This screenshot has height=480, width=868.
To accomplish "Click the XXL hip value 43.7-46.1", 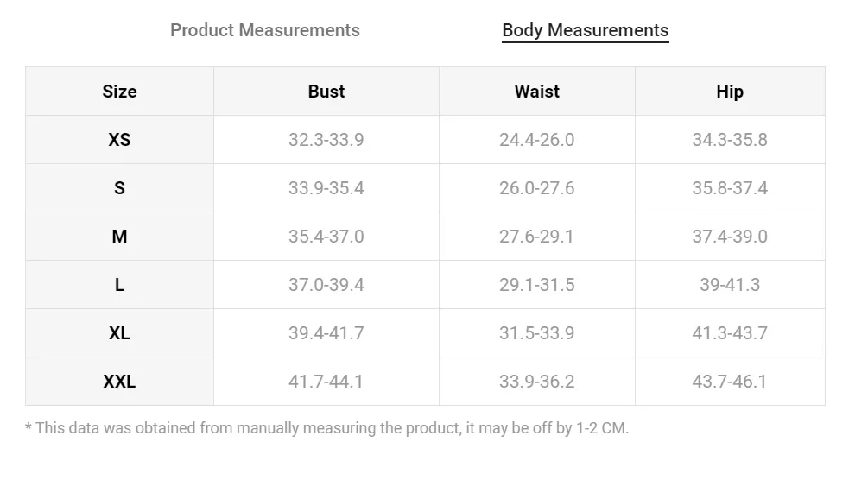I will [730, 382].
